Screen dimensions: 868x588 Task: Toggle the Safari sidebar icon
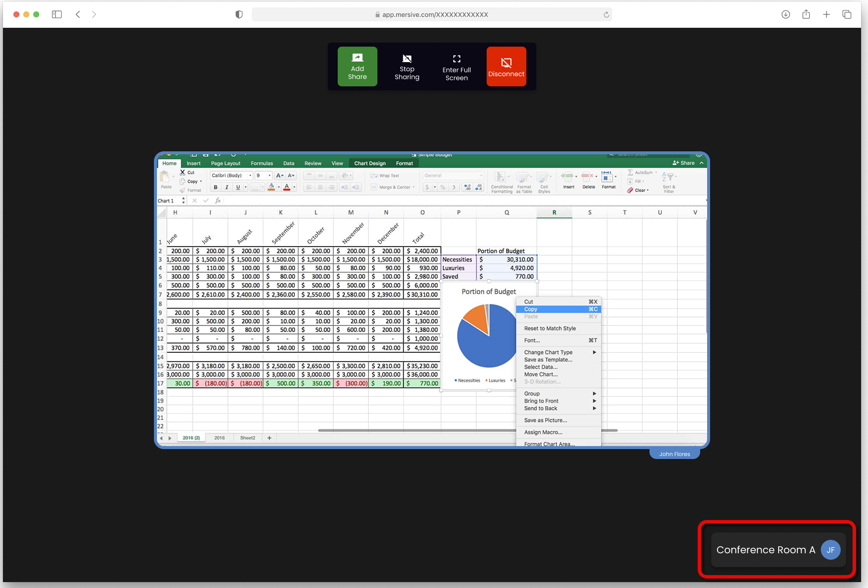57,14
